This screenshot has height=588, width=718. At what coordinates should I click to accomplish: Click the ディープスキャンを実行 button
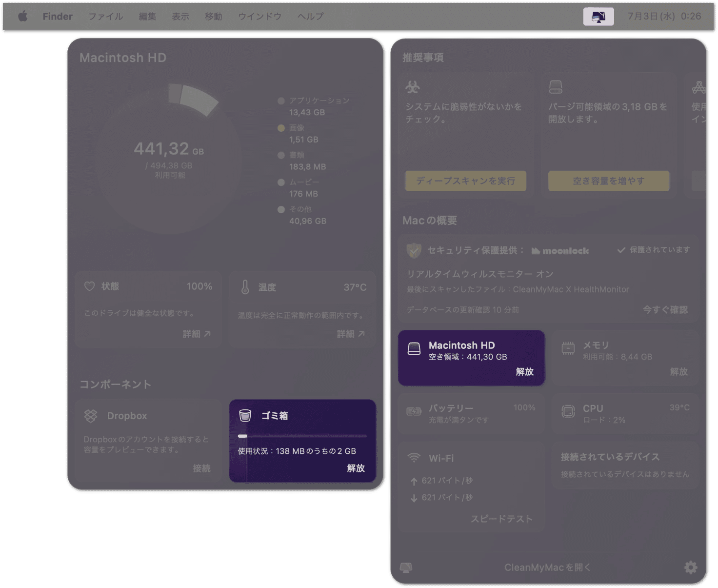466,181
